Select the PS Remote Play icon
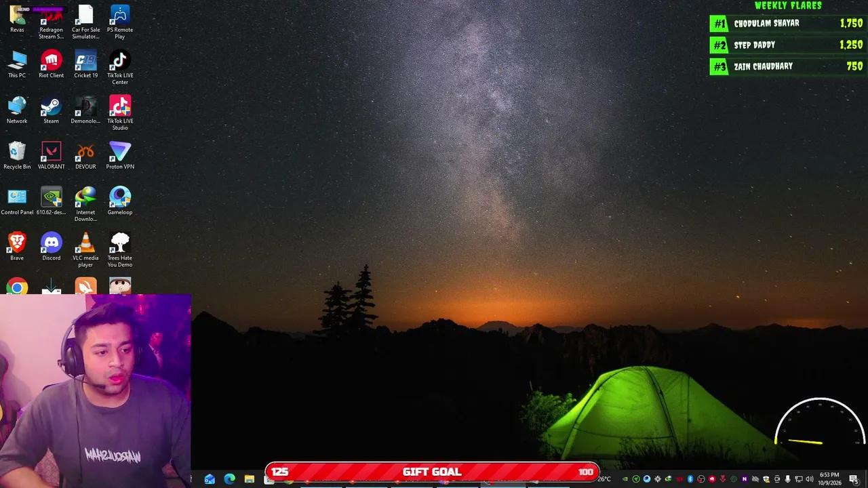Viewport: 868px width, 488px height. pos(120,22)
